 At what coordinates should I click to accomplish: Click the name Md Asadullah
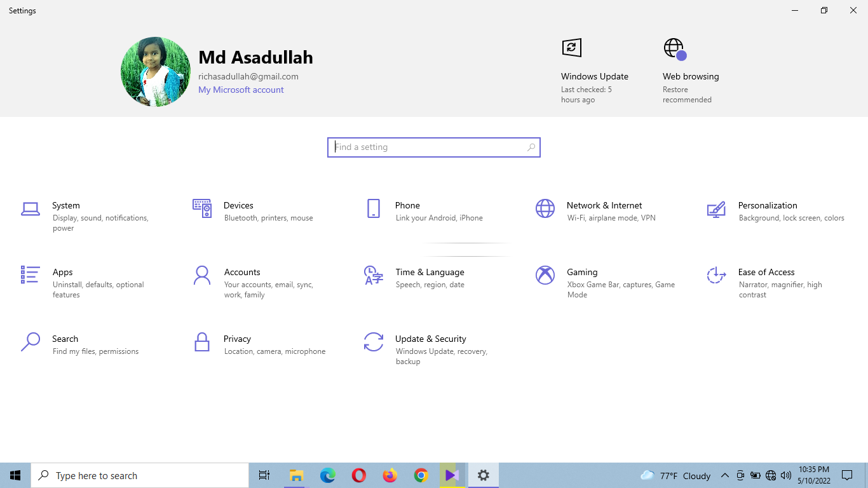255,57
